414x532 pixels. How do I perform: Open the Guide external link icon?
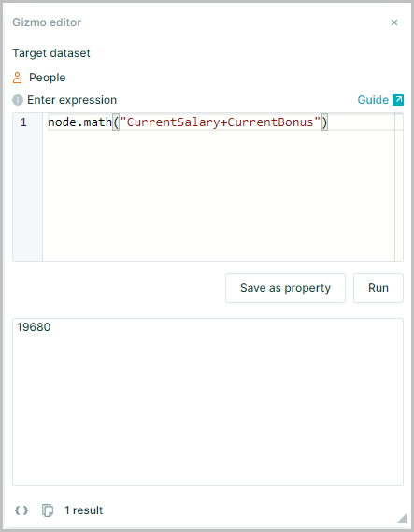398,100
